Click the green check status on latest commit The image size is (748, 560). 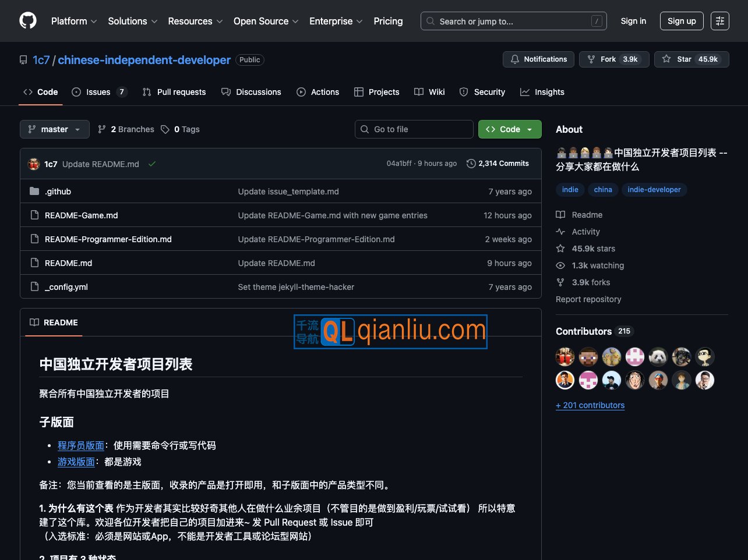point(152,164)
